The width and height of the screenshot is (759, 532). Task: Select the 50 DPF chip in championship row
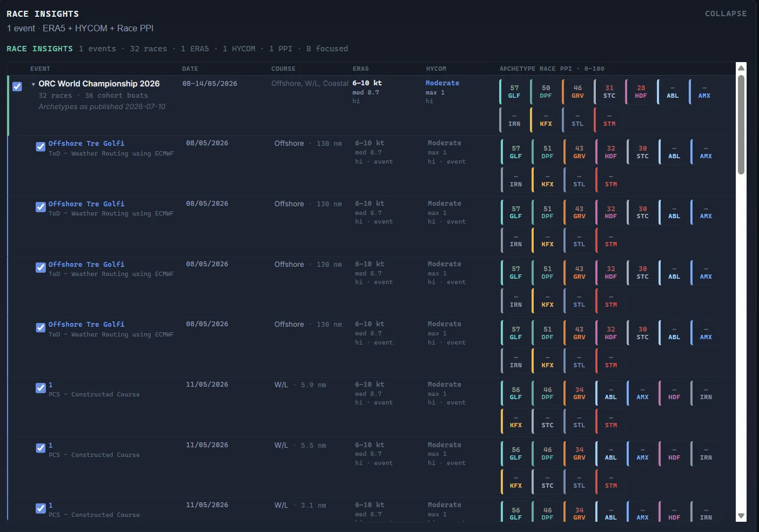coord(546,92)
